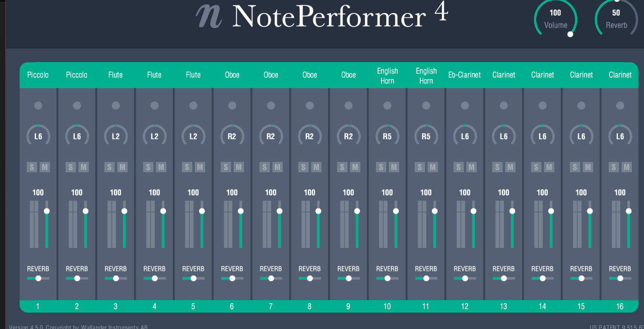The height and width of the screenshot is (329, 644).
Task: Click the Flute label above channel 3
Action: (116, 75)
